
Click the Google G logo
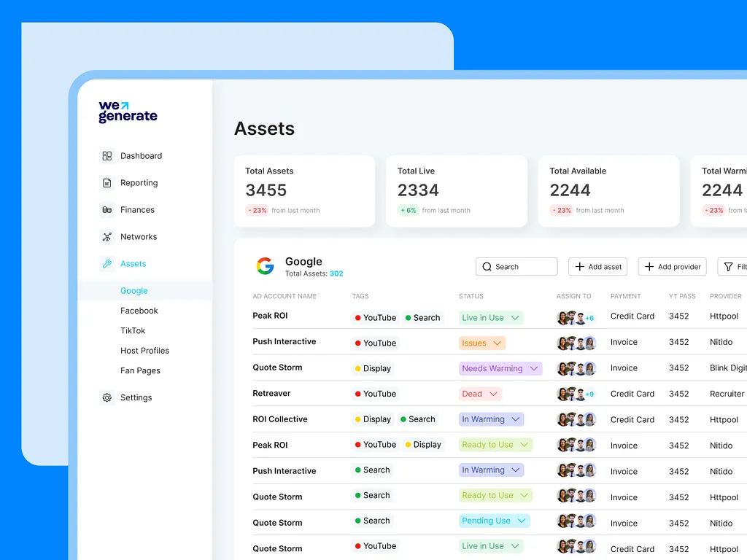[x=266, y=266]
